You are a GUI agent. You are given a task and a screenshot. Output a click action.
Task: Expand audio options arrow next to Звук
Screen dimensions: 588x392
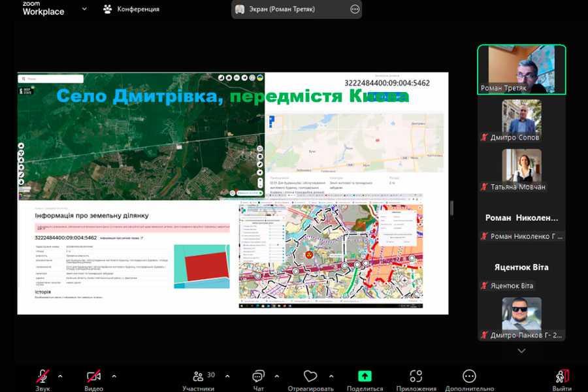[x=60, y=376]
